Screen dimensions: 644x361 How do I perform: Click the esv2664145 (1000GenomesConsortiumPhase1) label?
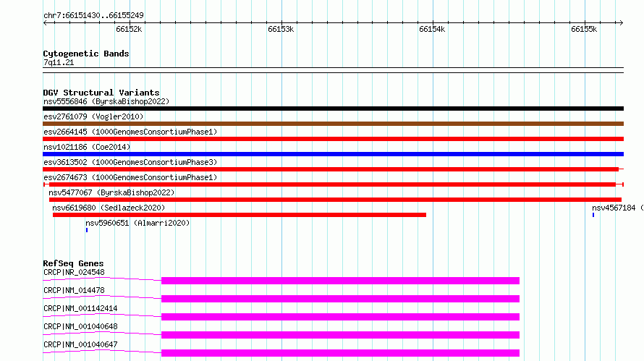click(x=130, y=132)
